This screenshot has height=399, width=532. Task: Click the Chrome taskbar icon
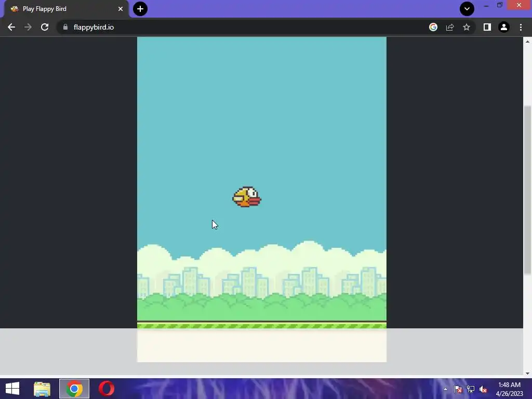(x=74, y=389)
